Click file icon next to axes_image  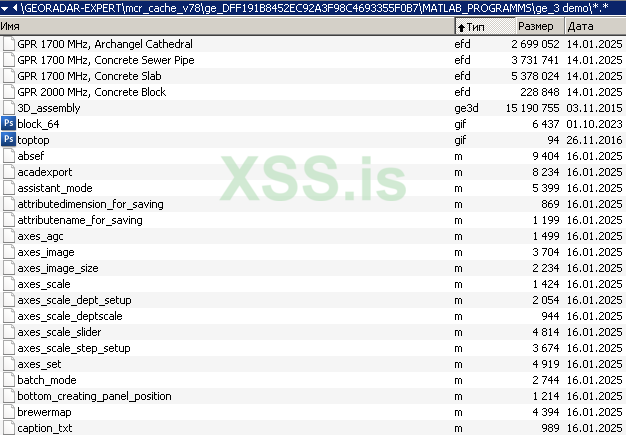tap(8, 252)
